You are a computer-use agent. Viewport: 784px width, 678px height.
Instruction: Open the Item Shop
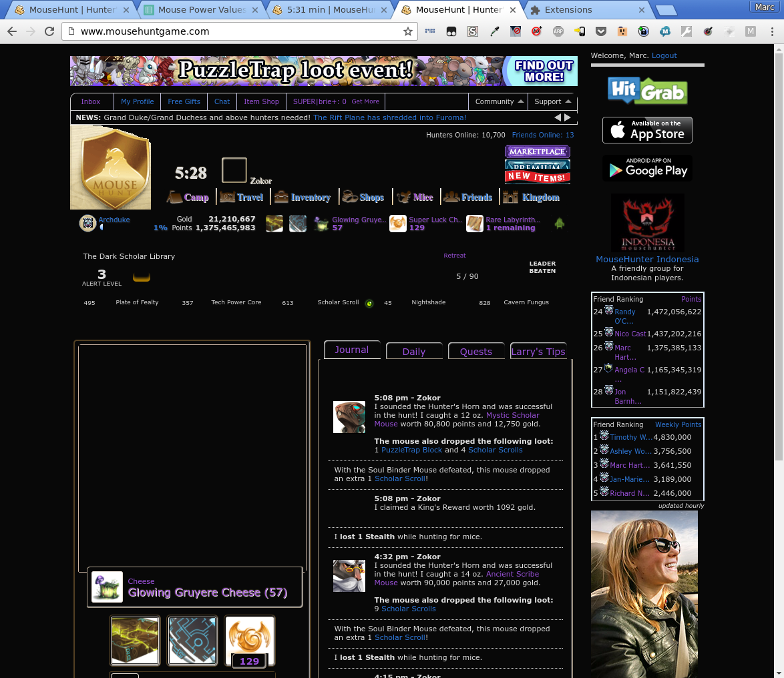pos(262,101)
